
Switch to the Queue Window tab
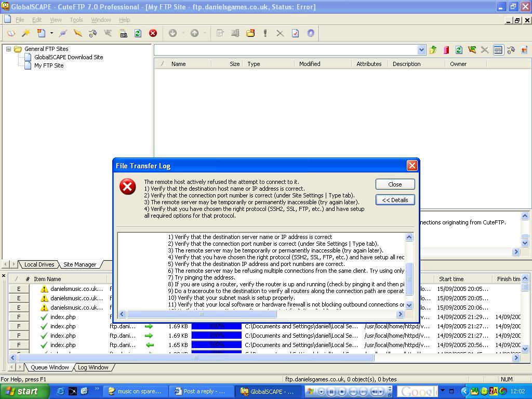tap(49, 367)
